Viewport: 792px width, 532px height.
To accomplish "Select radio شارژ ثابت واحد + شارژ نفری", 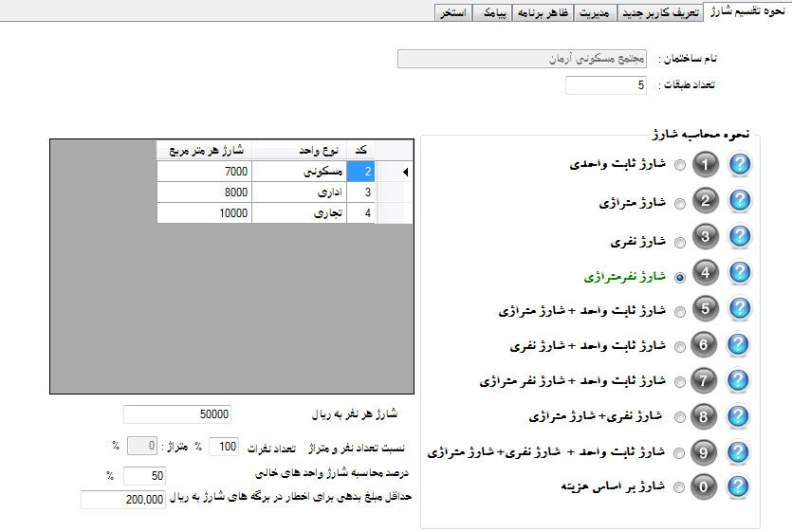I will [x=680, y=347].
